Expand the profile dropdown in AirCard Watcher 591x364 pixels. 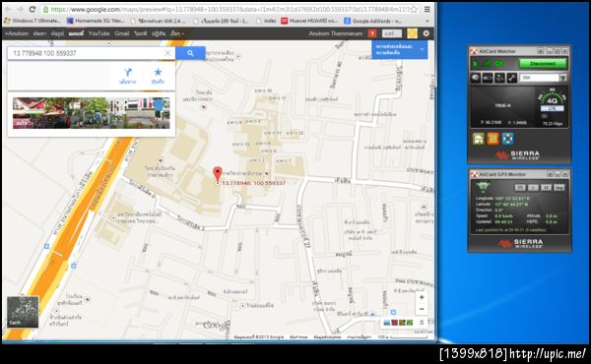point(563,78)
